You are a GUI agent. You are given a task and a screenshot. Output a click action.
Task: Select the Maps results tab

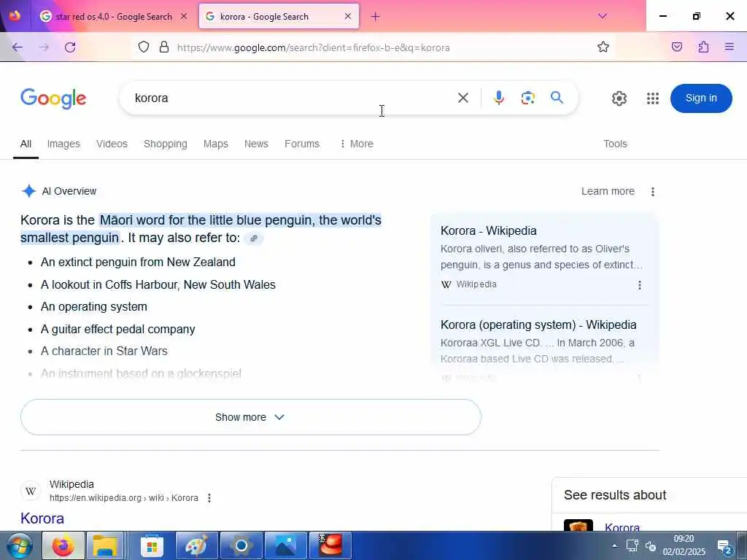(215, 144)
